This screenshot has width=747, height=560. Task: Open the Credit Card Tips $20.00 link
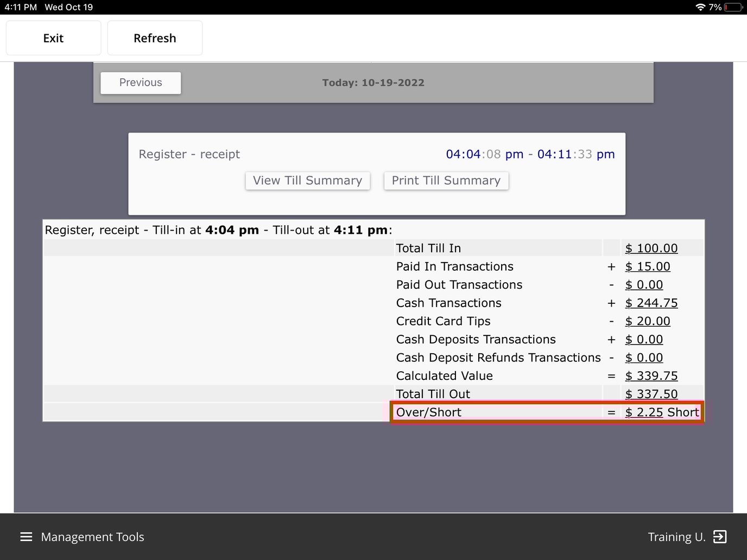(x=648, y=321)
